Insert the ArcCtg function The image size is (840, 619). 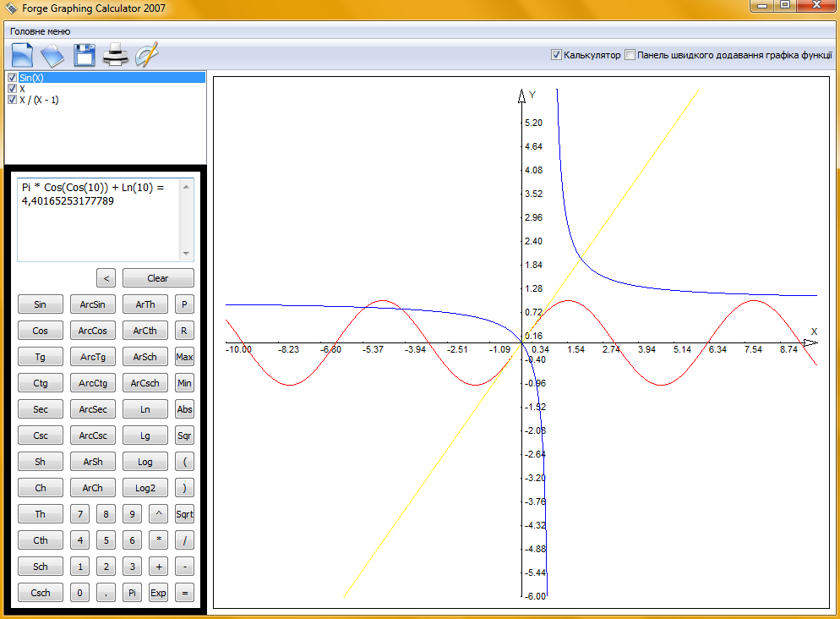coord(93,383)
